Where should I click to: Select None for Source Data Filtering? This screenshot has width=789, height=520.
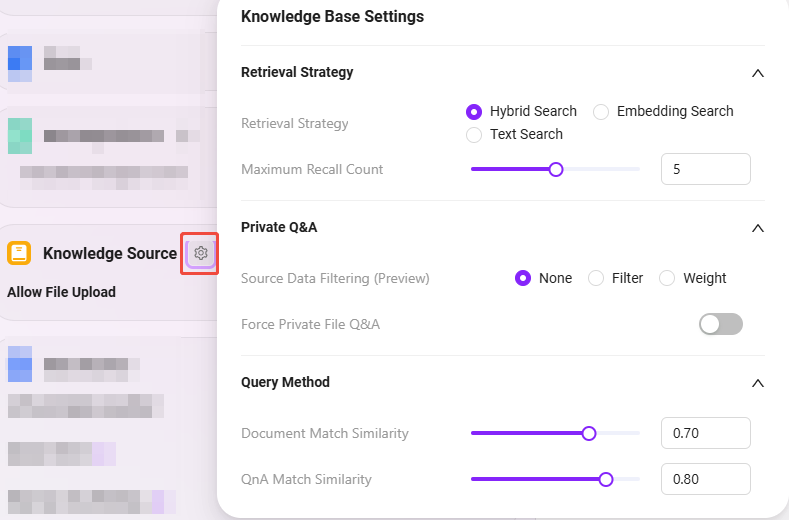pos(523,278)
